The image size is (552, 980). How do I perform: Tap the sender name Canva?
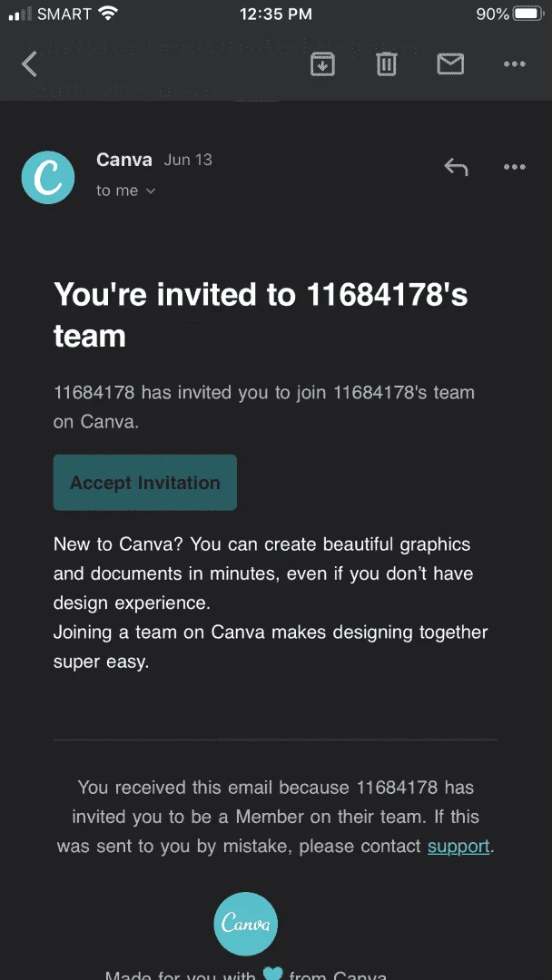pyautogui.click(x=123, y=160)
